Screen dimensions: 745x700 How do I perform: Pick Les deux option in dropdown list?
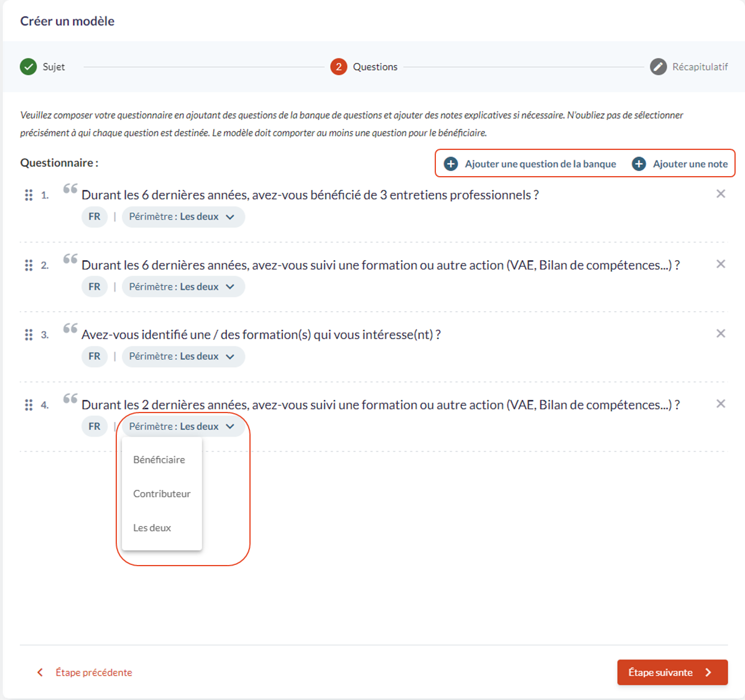pos(152,528)
